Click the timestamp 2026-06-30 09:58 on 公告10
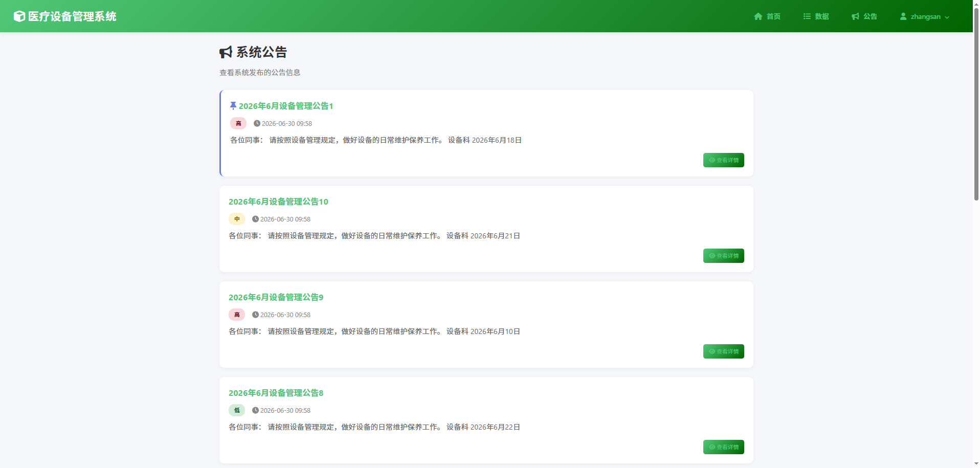 click(x=285, y=219)
